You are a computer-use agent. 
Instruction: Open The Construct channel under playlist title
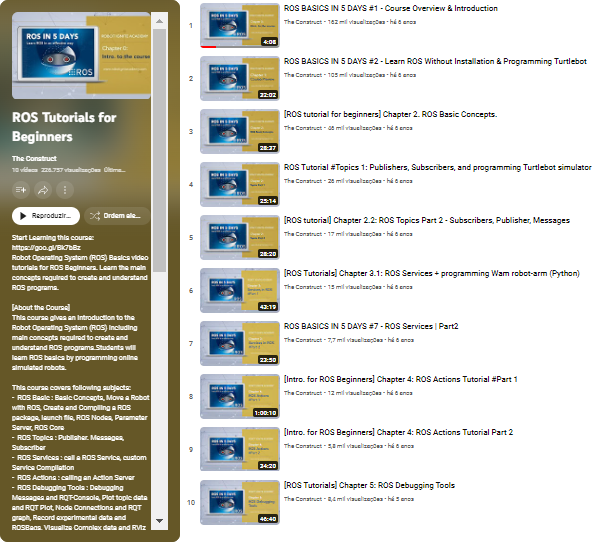33,159
